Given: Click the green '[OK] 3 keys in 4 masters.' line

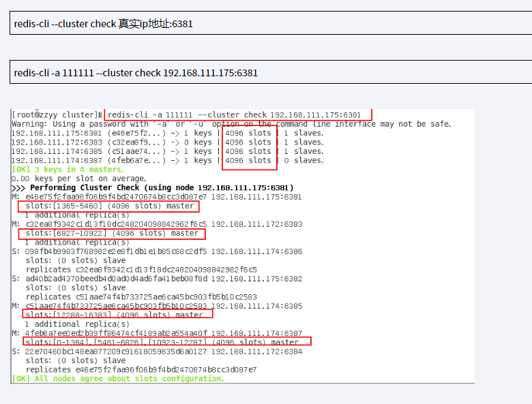Looking at the screenshot, I should click(x=68, y=170).
